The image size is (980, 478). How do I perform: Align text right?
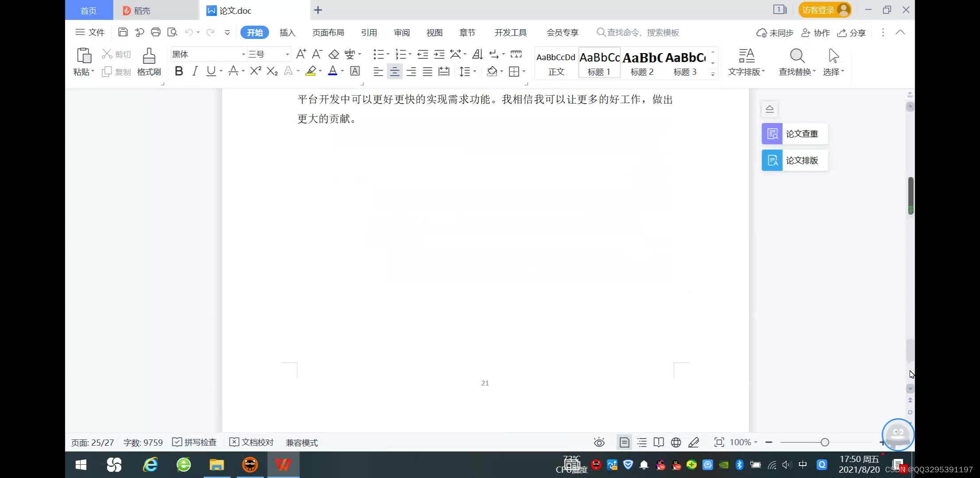(x=411, y=71)
